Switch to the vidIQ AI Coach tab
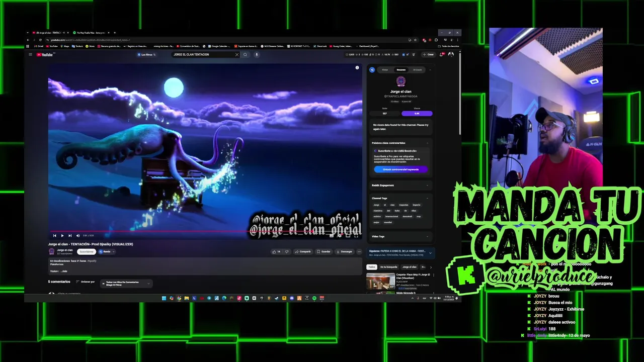644x362 pixels. tap(418, 70)
